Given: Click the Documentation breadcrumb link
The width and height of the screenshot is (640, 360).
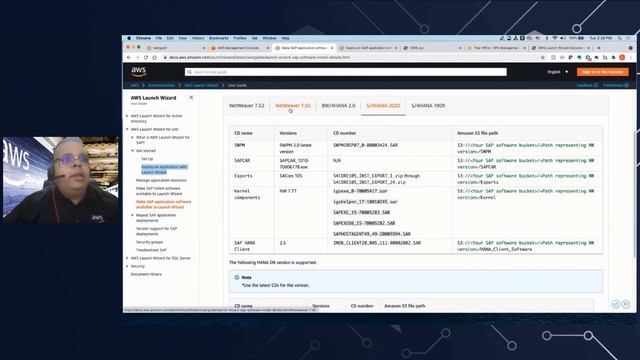Looking at the screenshot, I should (161, 85).
